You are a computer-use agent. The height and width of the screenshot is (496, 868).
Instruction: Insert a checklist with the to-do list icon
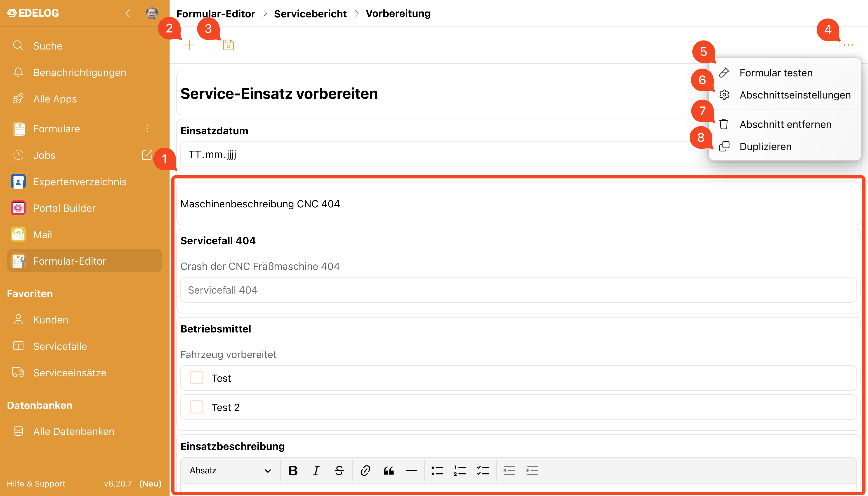click(x=483, y=470)
